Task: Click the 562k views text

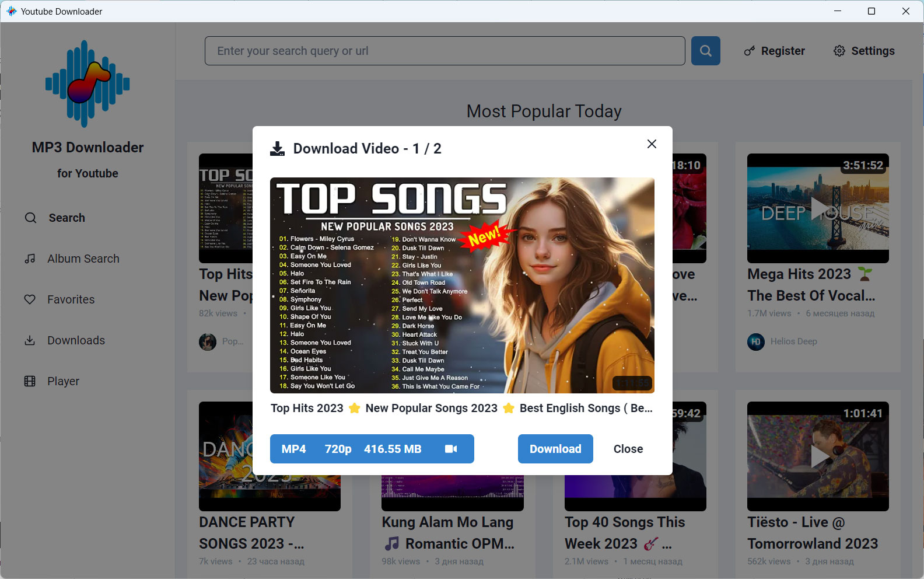Action: pyautogui.click(x=769, y=561)
